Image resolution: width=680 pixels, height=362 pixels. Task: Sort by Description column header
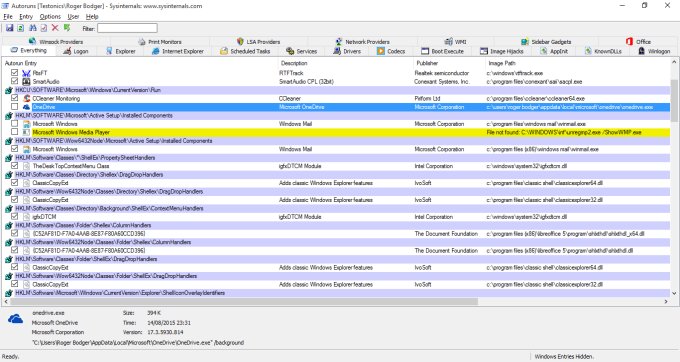(345, 63)
